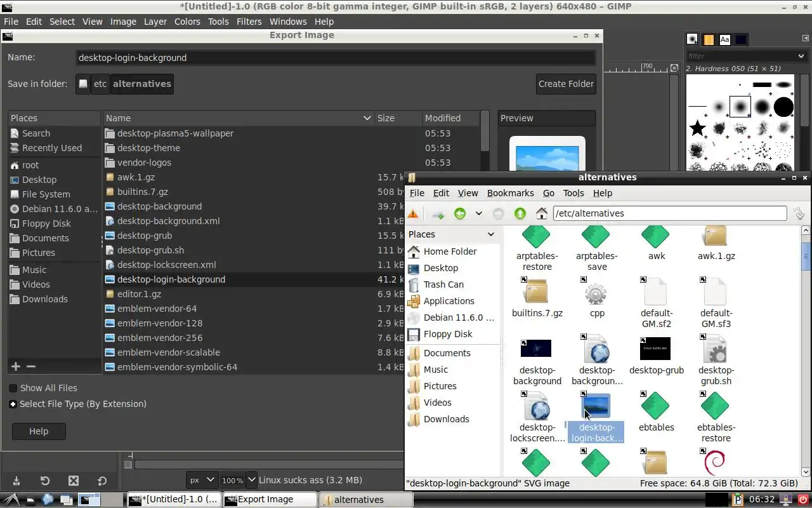Viewport: 812px width, 508px height.
Task: Click Create Folder button
Action: [566, 84]
